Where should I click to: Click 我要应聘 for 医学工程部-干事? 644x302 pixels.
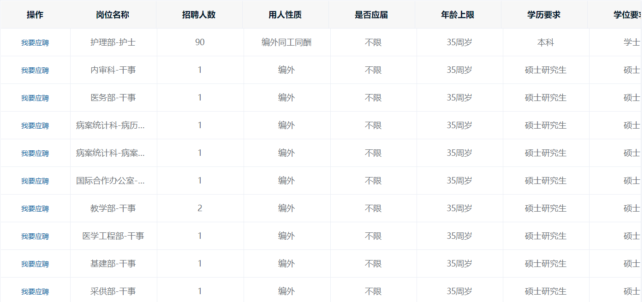point(35,236)
